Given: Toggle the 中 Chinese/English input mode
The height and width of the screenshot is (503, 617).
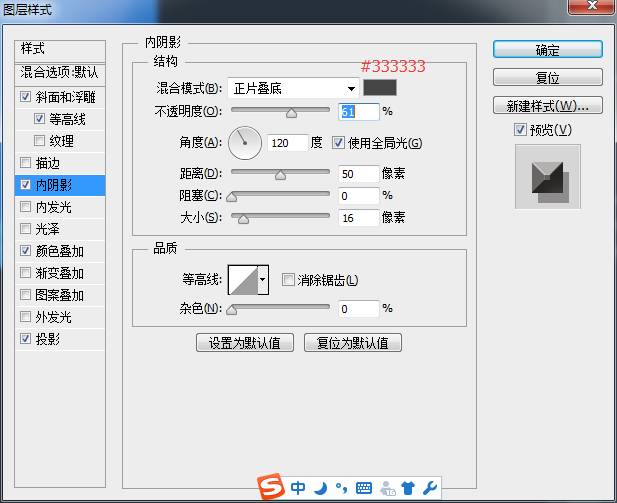Looking at the screenshot, I should pyautogui.click(x=299, y=488).
